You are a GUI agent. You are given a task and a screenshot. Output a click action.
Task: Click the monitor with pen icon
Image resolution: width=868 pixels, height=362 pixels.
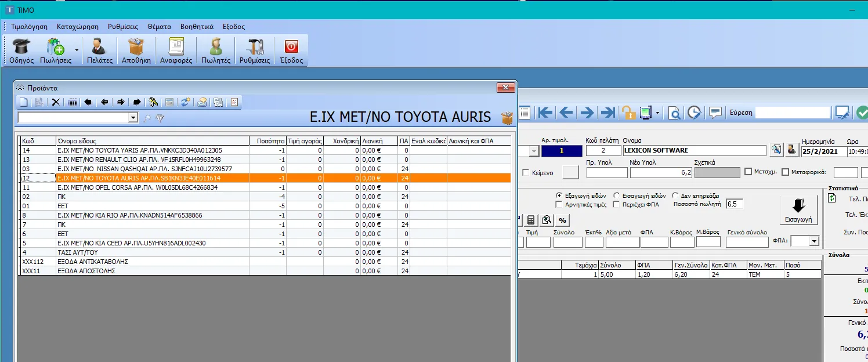(842, 113)
